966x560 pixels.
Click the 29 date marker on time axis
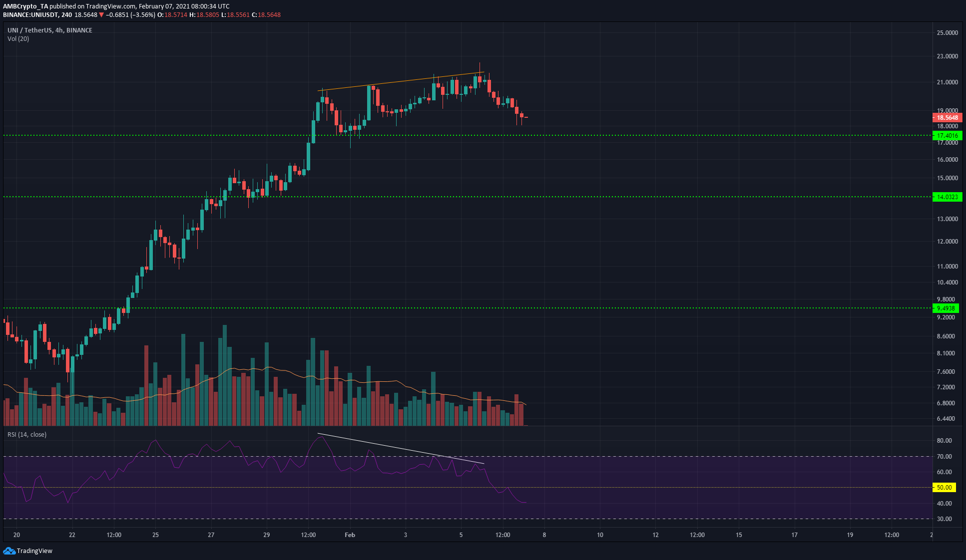[x=267, y=535]
